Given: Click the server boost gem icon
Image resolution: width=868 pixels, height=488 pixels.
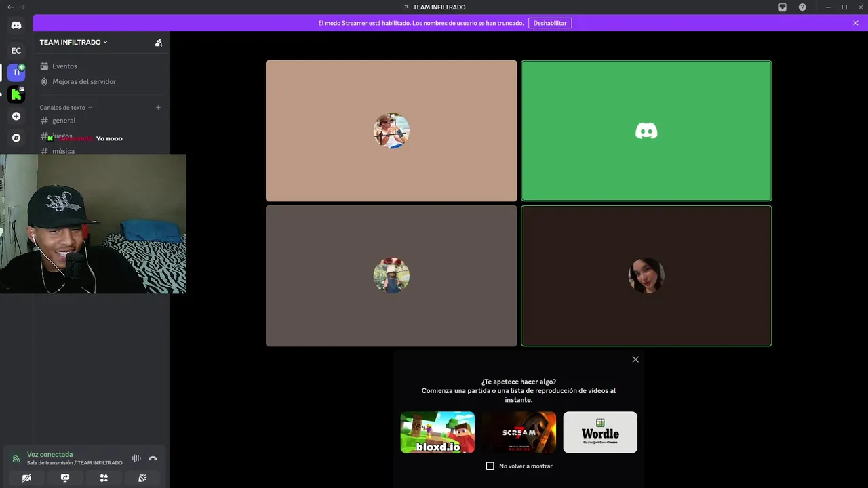Looking at the screenshot, I should tap(44, 81).
